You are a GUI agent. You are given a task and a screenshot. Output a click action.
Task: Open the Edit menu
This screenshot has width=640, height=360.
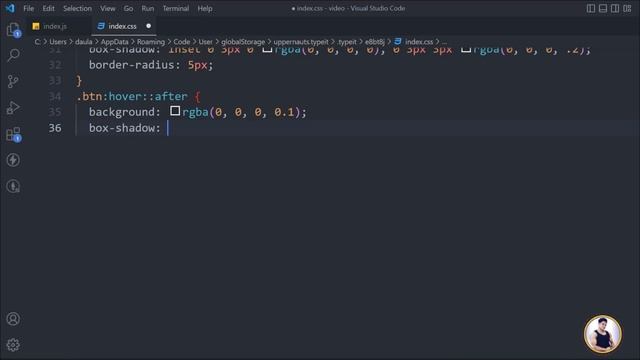tap(48, 8)
